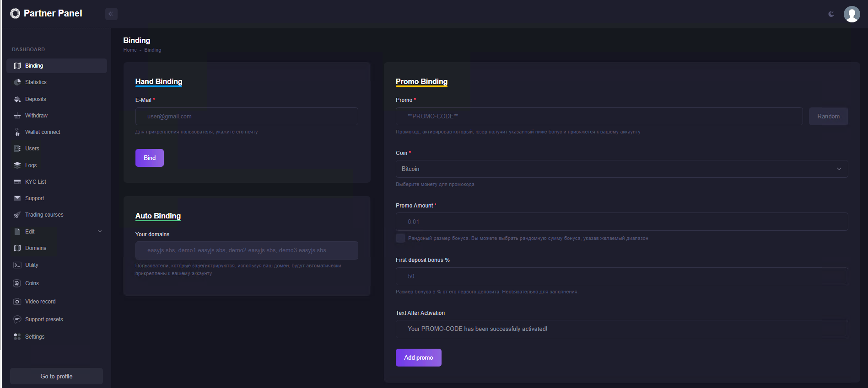Image resolution: width=868 pixels, height=388 pixels.
Task: Toggle dark mode with moon icon
Action: (831, 14)
